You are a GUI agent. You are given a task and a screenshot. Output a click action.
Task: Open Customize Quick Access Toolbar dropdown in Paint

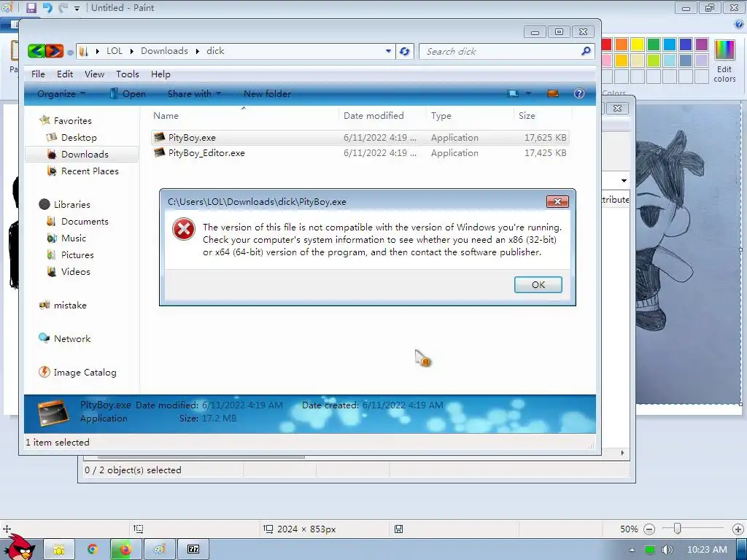(77, 8)
